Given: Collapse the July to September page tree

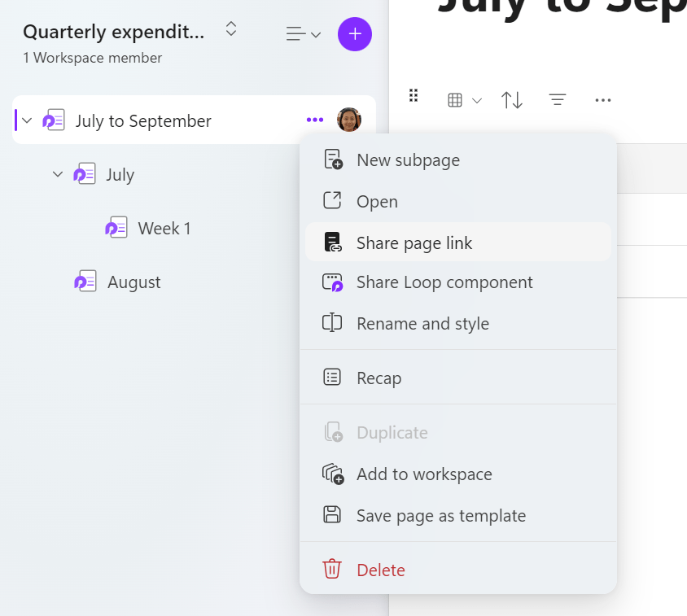Looking at the screenshot, I should [26, 119].
